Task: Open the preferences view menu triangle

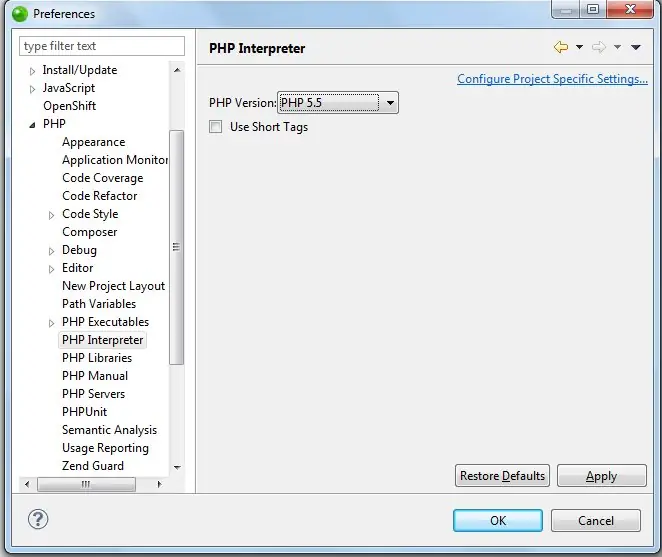Action: point(636,47)
